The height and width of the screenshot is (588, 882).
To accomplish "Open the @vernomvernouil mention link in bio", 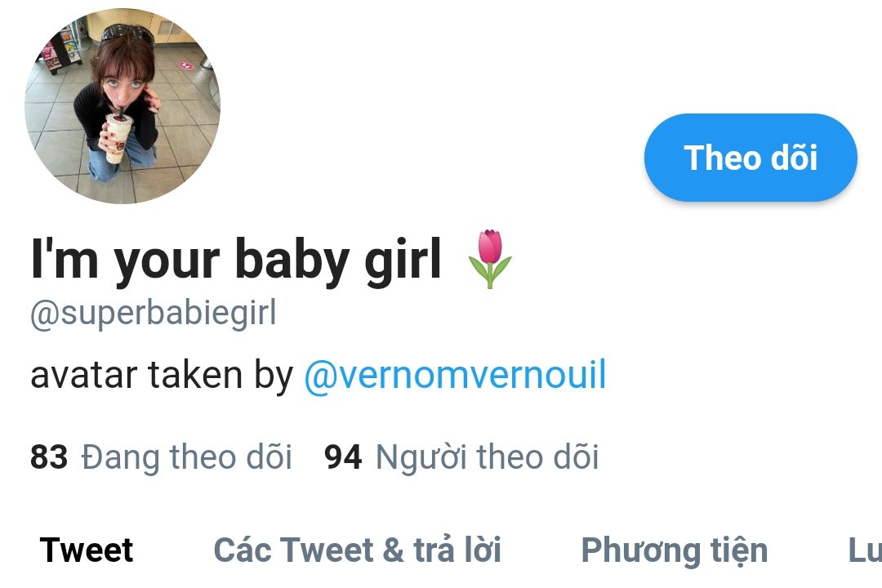I will click(x=455, y=376).
